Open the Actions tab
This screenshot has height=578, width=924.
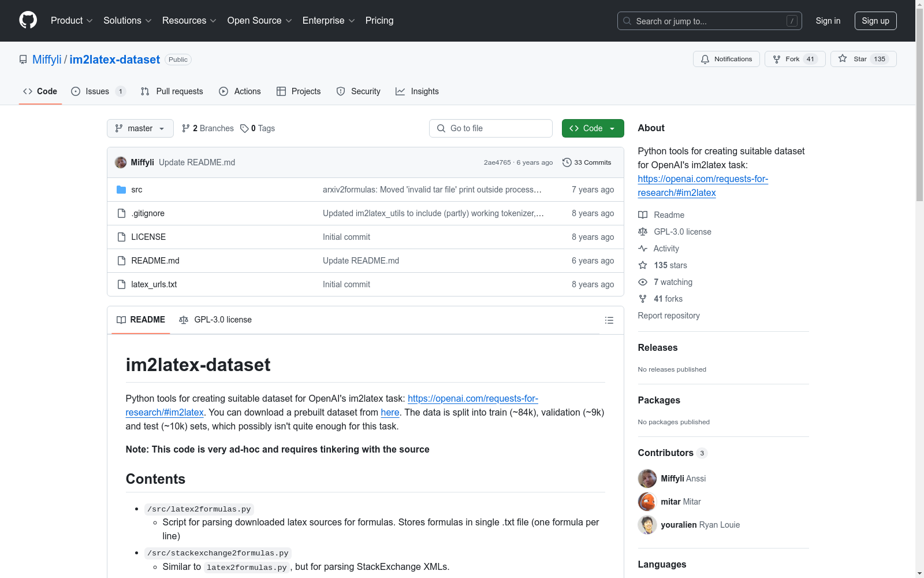point(240,91)
